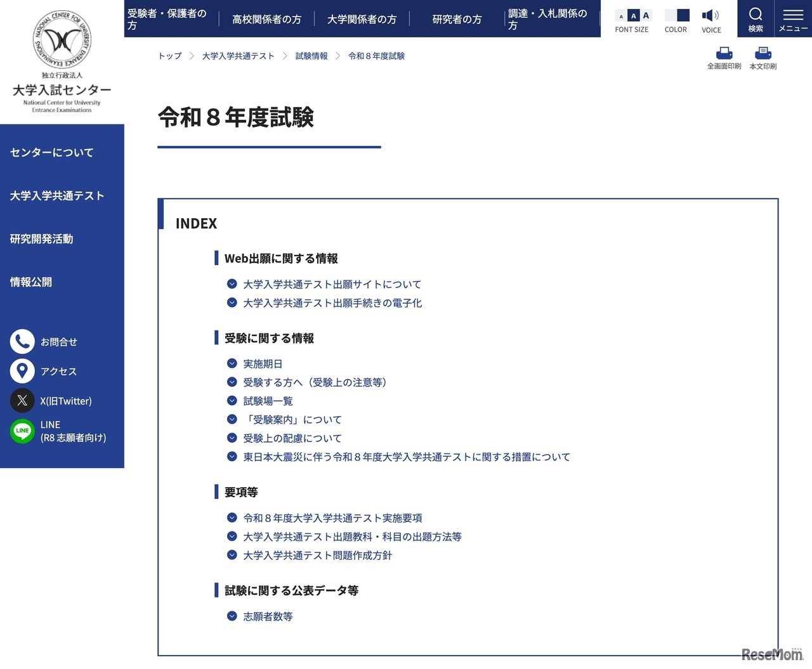Open the X (旧Twitter) icon
The height and width of the screenshot is (669, 812).
coord(22,401)
